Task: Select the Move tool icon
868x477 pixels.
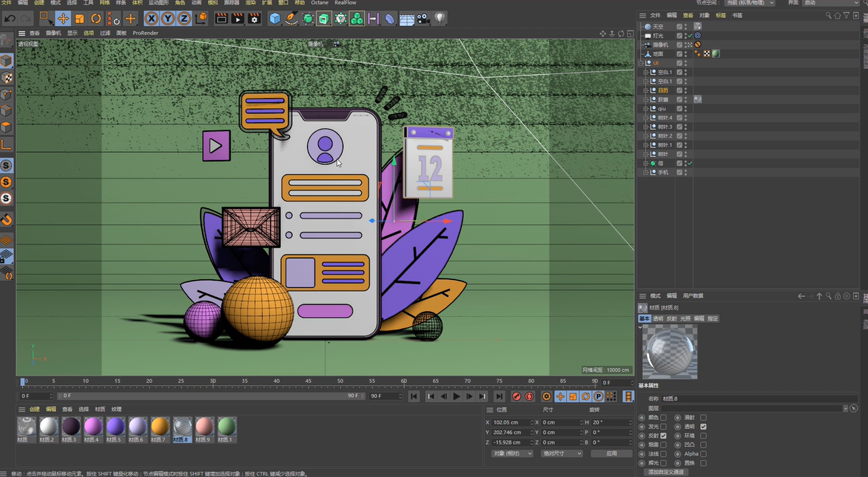Action: coord(63,19)
